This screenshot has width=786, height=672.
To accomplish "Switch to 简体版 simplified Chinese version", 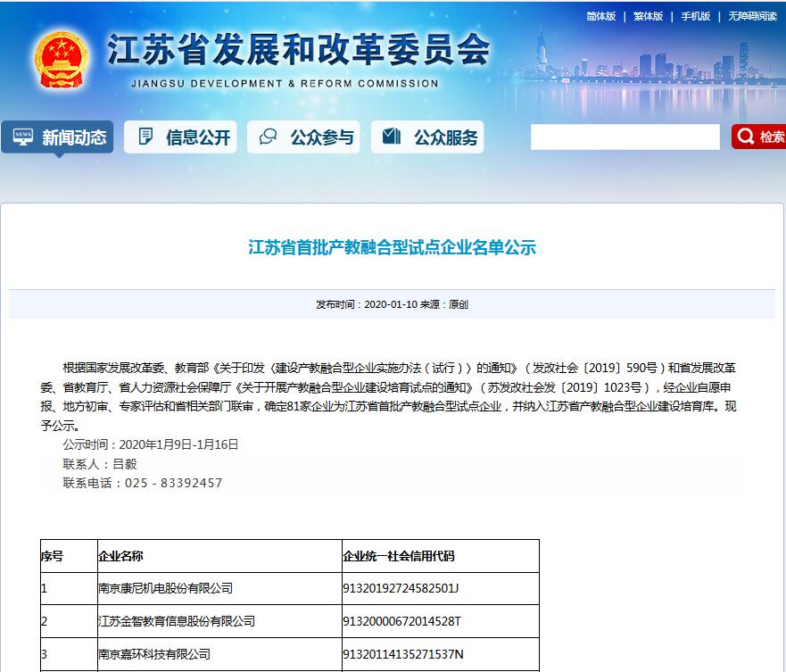I will 600,16.
